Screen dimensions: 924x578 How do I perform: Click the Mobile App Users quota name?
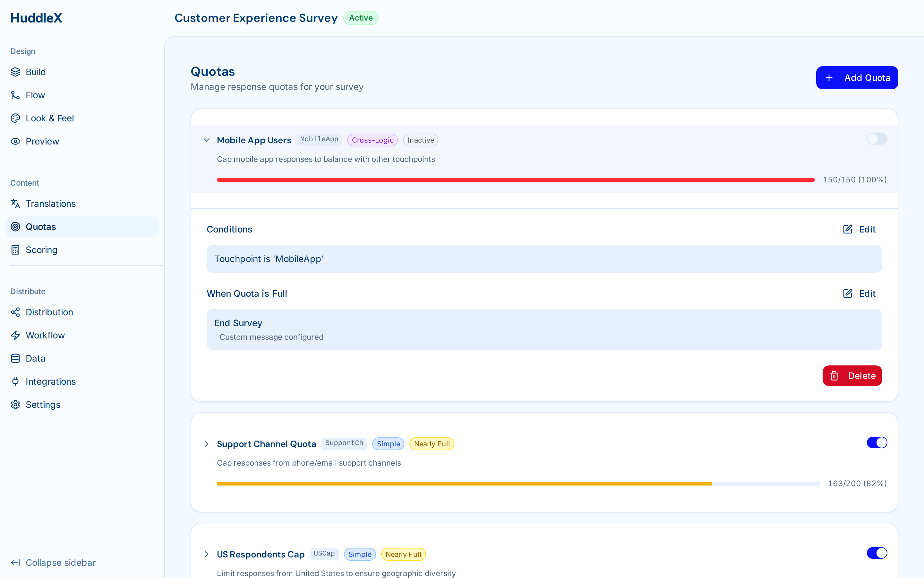pyautogui.click(x=254, y=140)
